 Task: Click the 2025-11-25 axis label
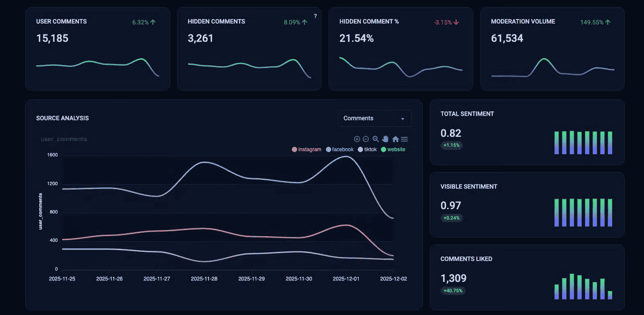(x=62, y=278)
